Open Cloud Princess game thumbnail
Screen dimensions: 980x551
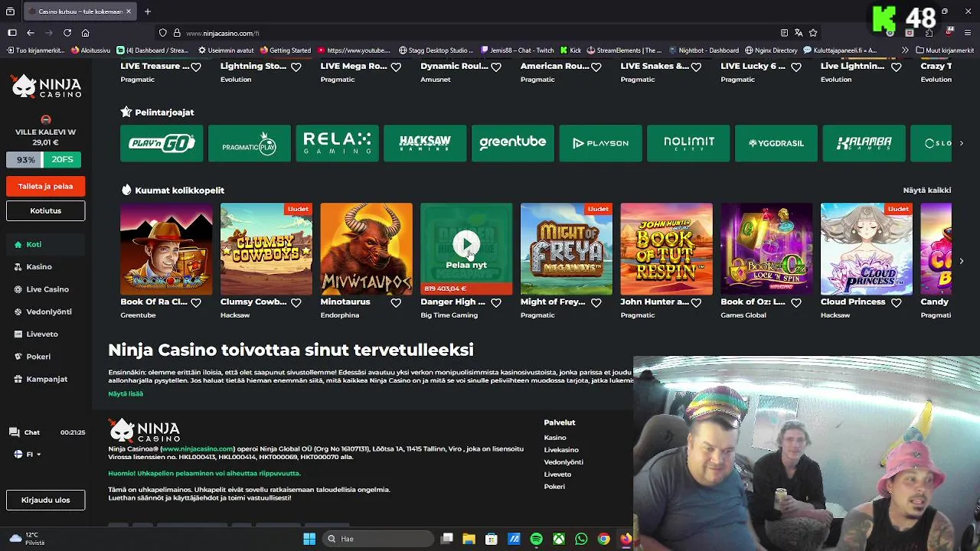867,249
